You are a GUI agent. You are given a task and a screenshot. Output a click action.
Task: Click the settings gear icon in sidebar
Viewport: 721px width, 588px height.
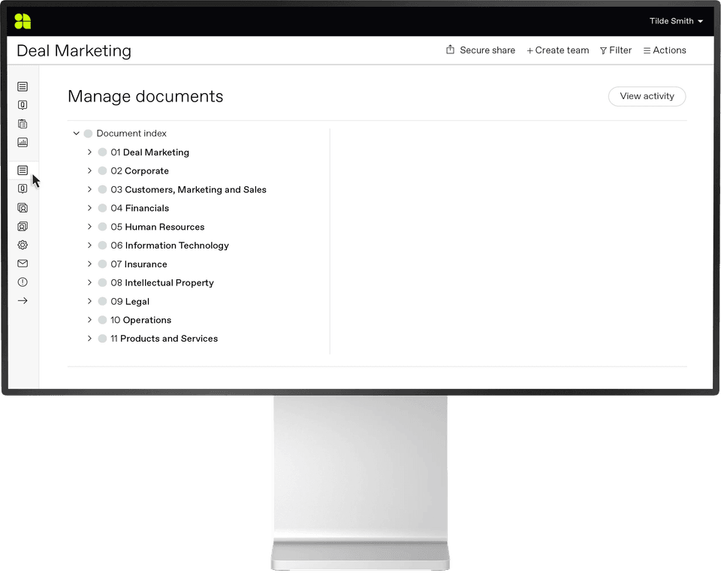(x=23, y=245)
